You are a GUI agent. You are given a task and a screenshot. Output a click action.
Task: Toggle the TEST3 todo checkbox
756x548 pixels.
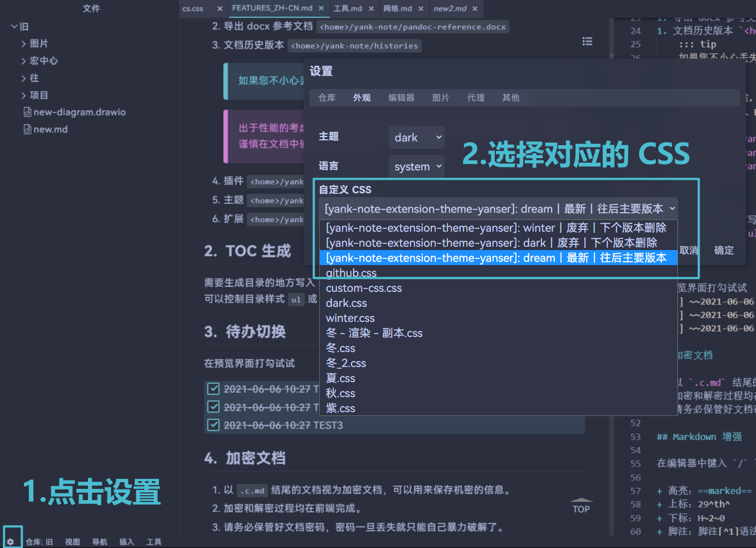point(213,425)
